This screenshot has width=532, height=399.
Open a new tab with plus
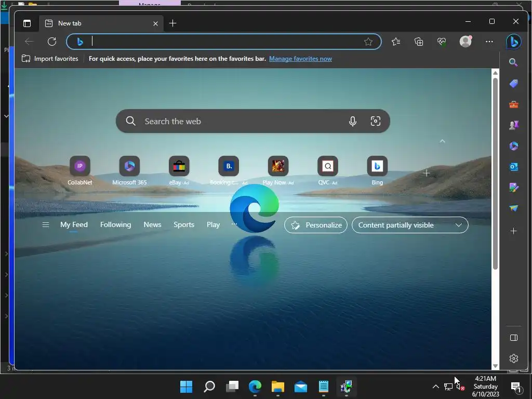tap(172, 23)
